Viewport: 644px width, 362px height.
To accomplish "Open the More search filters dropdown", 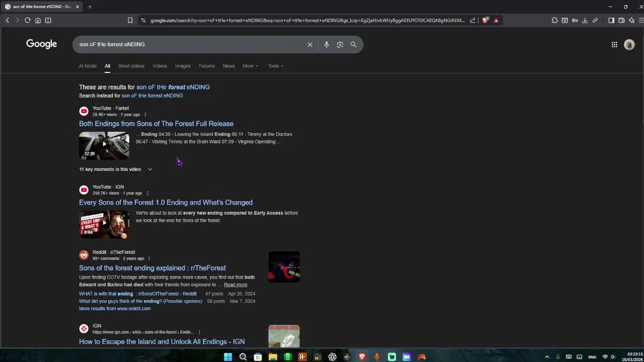I will [250, 66].
